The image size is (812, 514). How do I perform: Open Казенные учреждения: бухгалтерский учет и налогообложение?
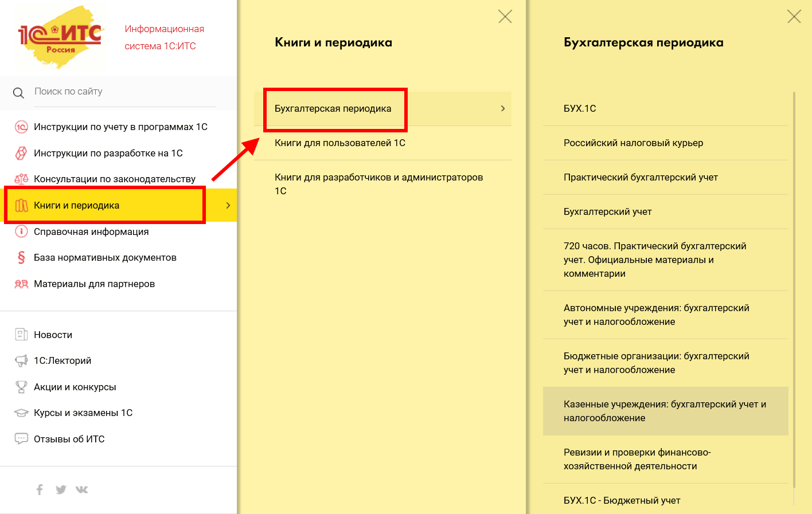coord(666,411)
